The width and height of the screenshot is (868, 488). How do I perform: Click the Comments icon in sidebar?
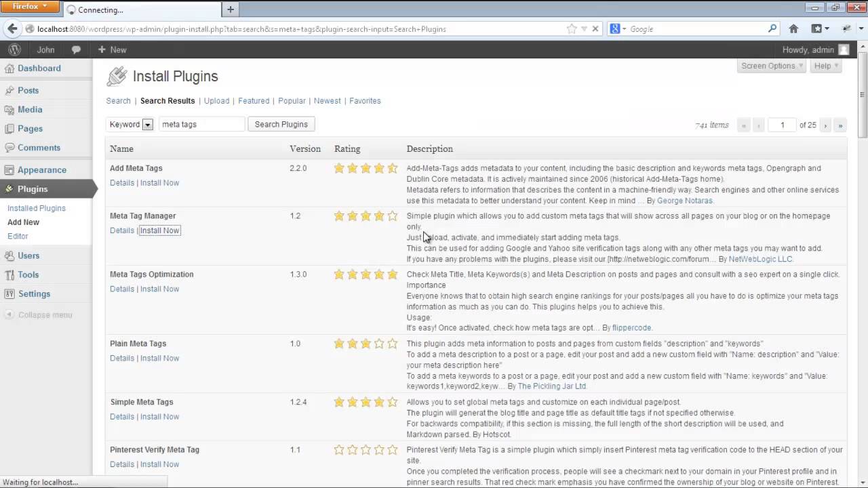point(9,147)
